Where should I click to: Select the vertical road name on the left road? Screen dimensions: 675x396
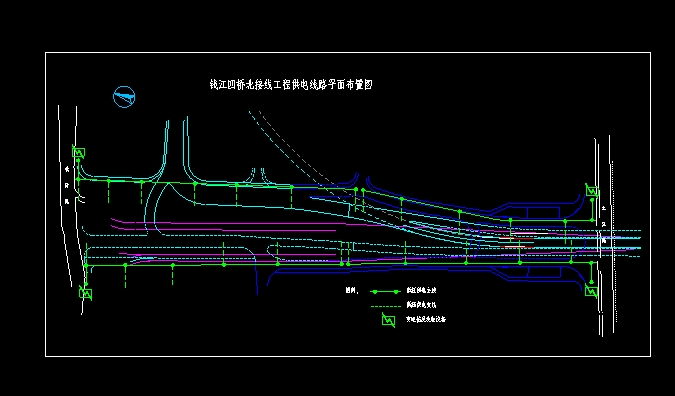tap(67, 186)
